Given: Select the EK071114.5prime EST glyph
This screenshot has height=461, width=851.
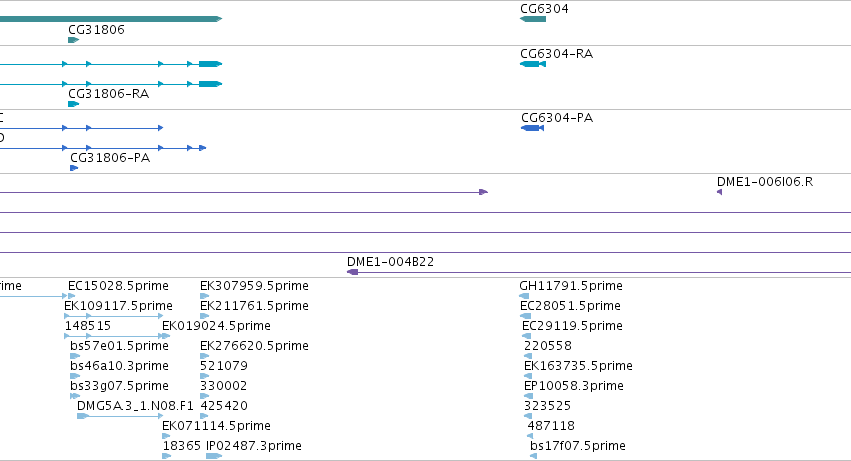Looking at the screenshot, I should (x=166, y=435).
